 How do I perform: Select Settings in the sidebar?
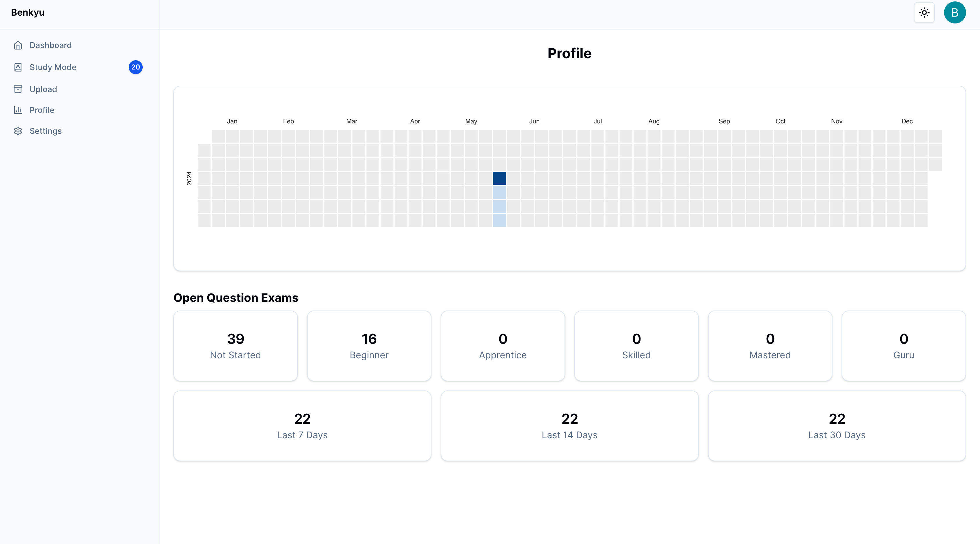coord(45,131)
